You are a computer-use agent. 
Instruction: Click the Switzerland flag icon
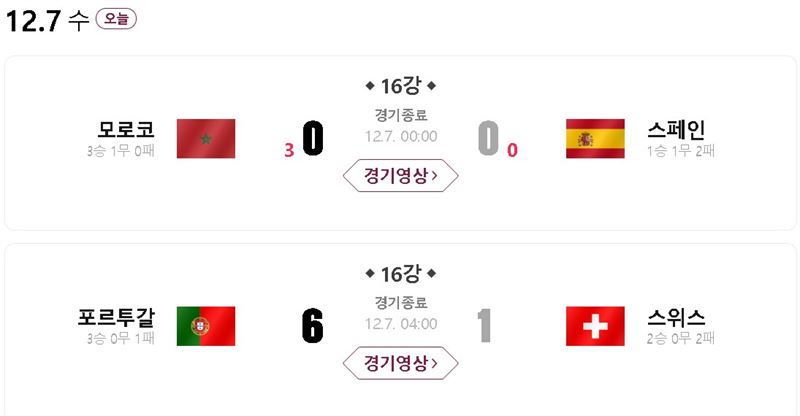click(595, 326)
